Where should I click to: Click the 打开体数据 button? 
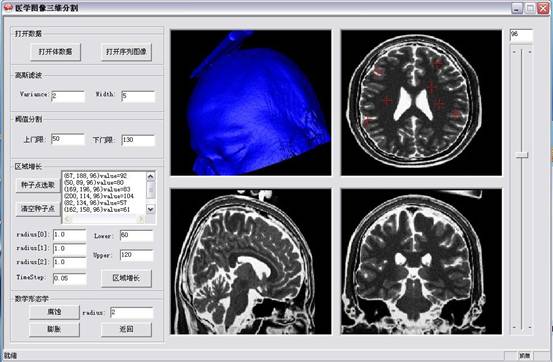[55, 52]
